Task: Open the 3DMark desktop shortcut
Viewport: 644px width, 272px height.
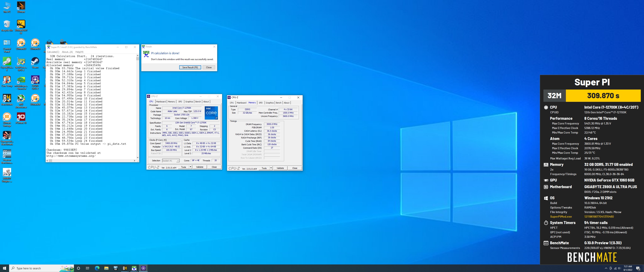Action: [x=21, y=7]
